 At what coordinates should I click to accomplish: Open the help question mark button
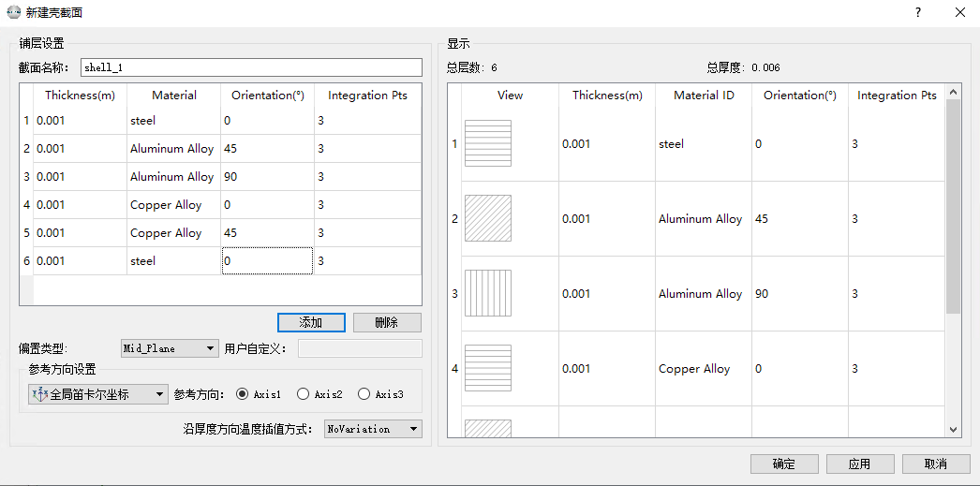click(x=918, y=12)
